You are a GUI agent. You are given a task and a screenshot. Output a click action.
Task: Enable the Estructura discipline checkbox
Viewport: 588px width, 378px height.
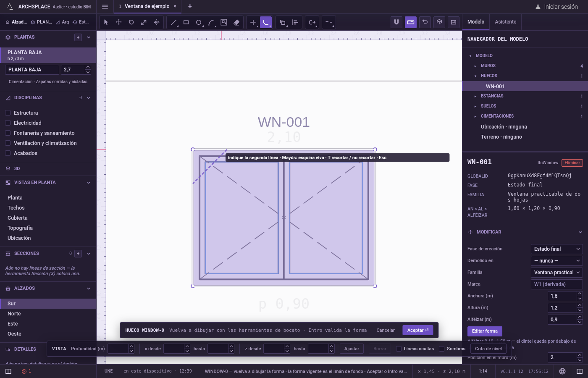(x=8, y=113)
